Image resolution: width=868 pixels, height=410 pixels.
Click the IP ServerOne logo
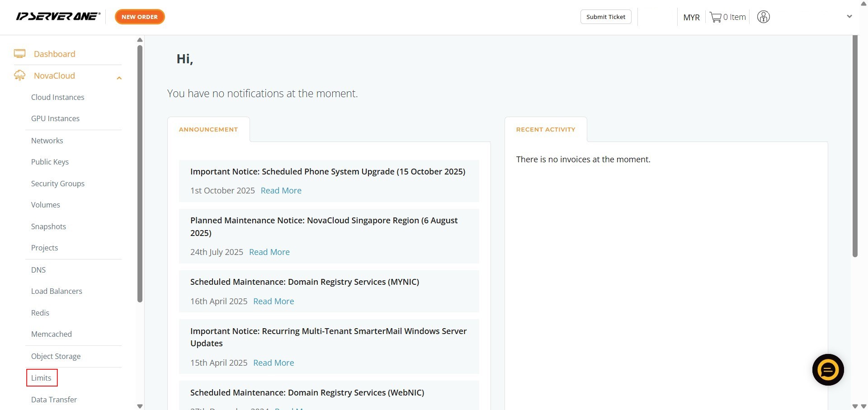(58, 17)
